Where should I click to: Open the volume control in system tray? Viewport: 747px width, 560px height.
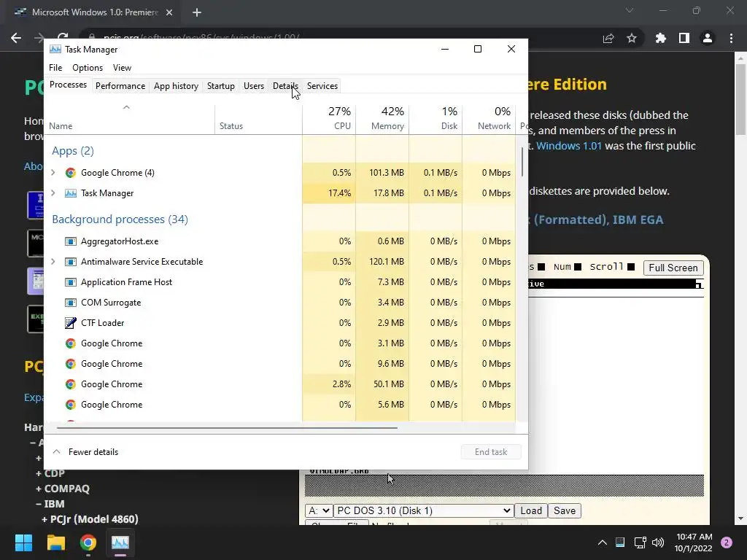[x=658, y=542]
